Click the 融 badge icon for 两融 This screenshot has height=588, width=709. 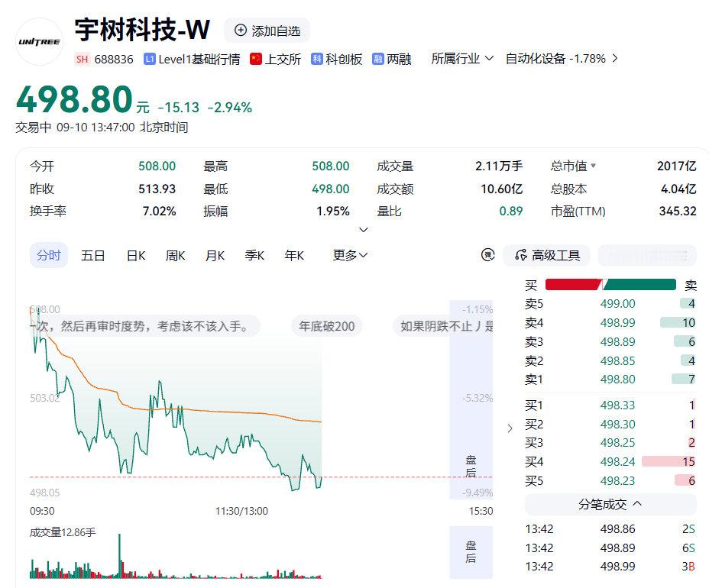[x=378, y=59]
